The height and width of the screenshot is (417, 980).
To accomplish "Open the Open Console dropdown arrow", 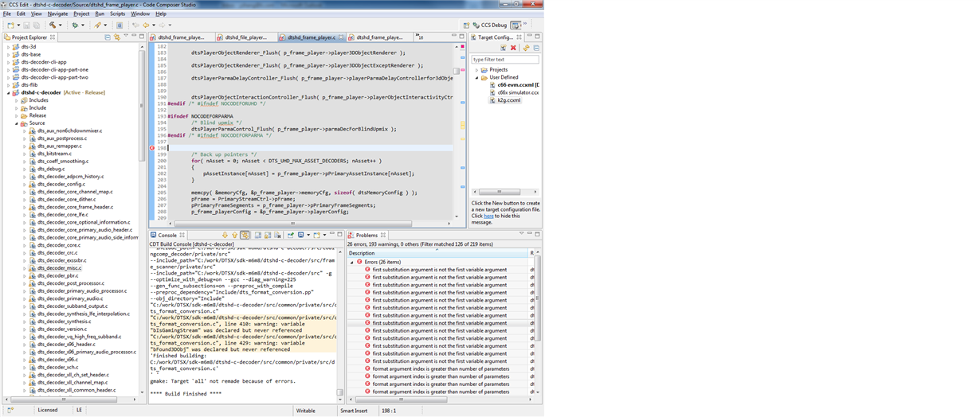I will pos(324,235).
